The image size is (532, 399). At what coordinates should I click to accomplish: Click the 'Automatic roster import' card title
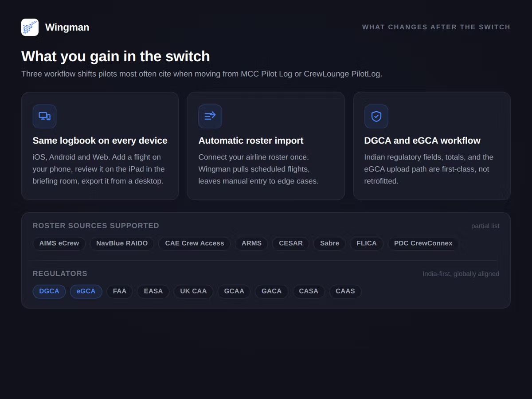[x=251, y=141]
